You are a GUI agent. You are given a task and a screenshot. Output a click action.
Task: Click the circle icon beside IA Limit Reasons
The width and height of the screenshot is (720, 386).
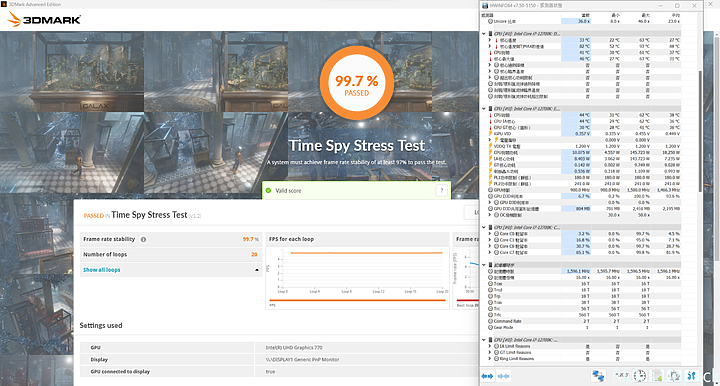click(x=496, y=346)
